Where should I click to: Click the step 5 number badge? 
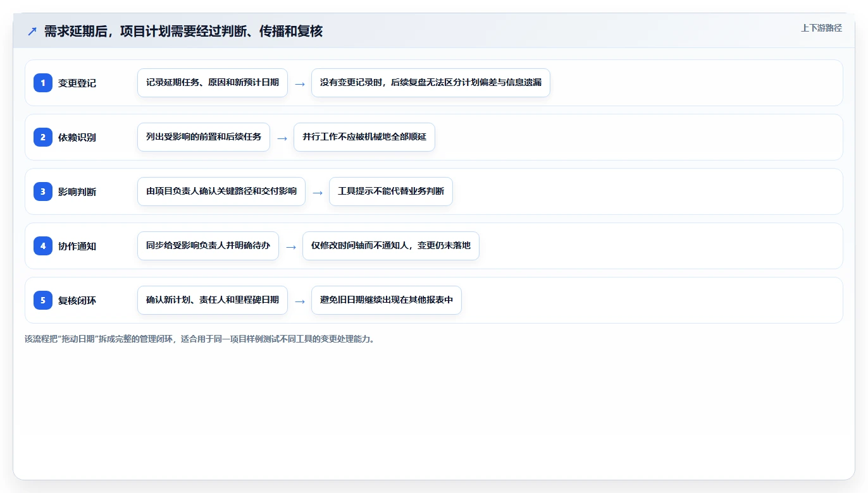43,300
